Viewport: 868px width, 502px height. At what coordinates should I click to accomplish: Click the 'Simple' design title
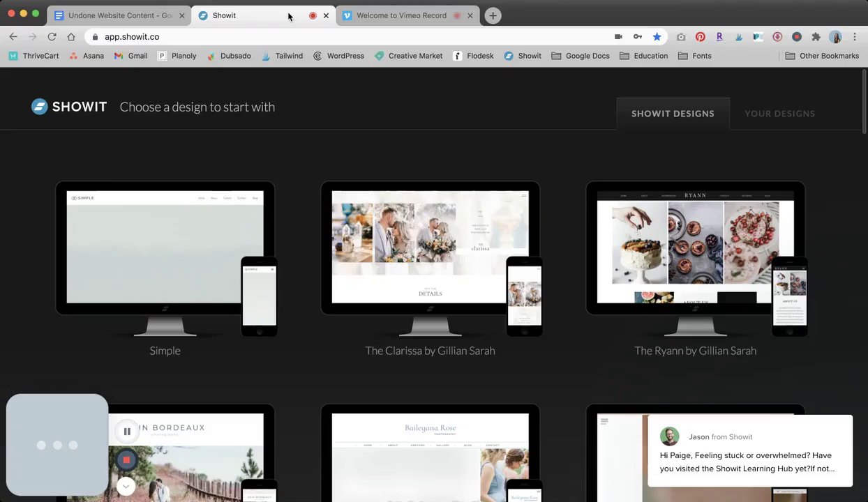click(x=165, y=351)
